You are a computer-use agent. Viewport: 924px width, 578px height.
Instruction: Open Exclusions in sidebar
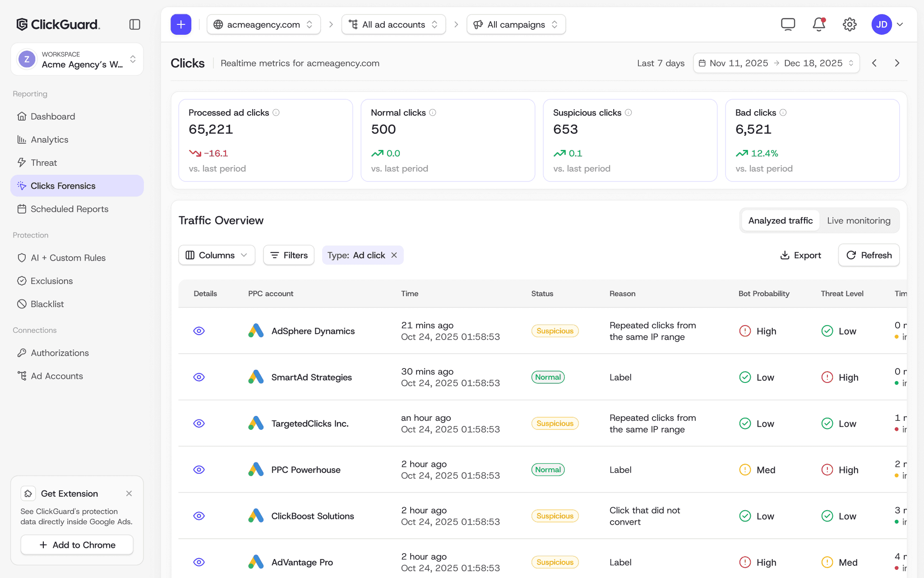[77, 281]
